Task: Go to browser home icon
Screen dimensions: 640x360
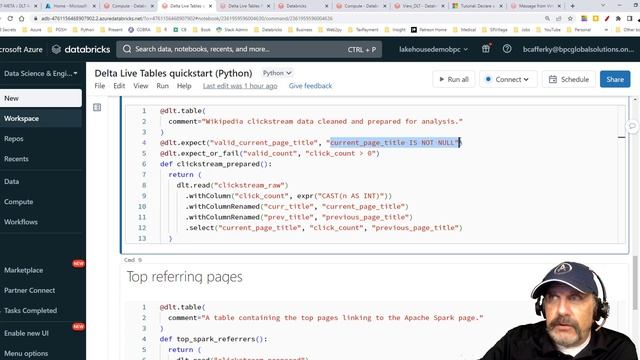Action: [x=22, y=18]
